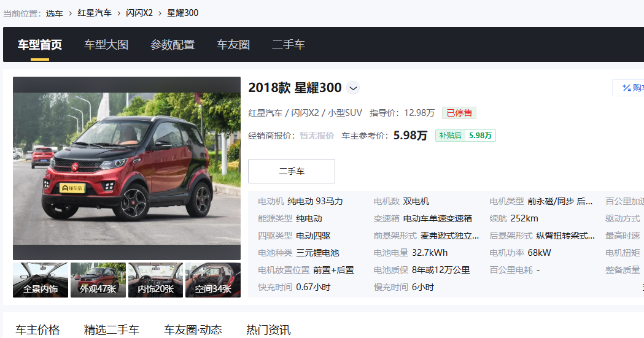Click the 购车 calculator icon button
This screenshot has width=644, height=338.
629,88
